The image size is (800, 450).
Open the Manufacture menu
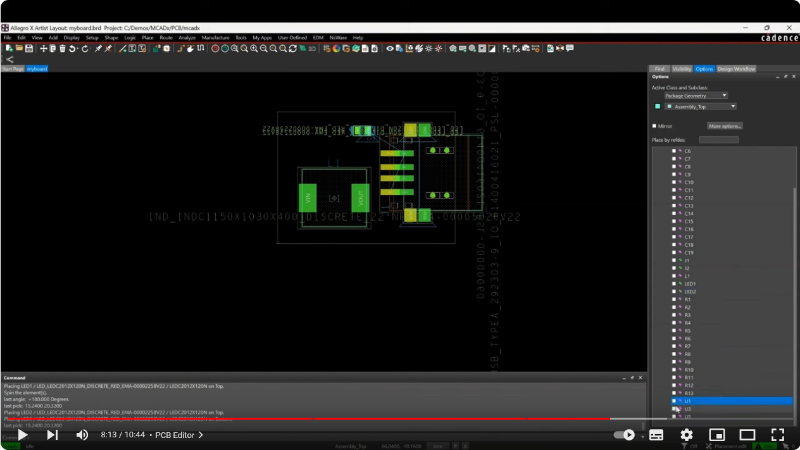(215, 37)
